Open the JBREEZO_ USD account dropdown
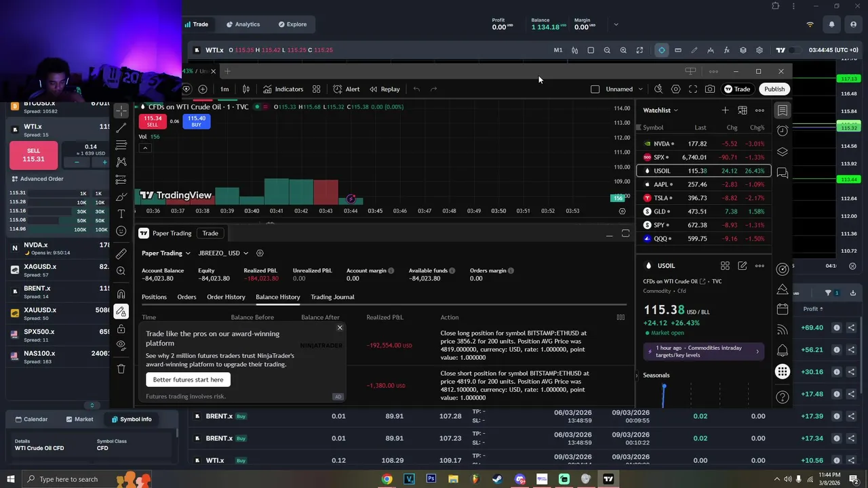The width and height of the screenshot is (868, 488). click(x=222, y=253)
